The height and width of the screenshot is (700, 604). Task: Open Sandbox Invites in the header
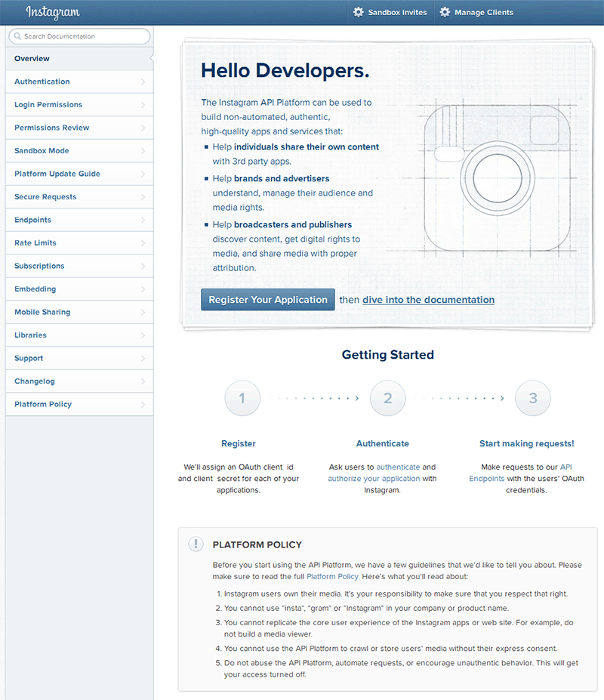[390, 13]
